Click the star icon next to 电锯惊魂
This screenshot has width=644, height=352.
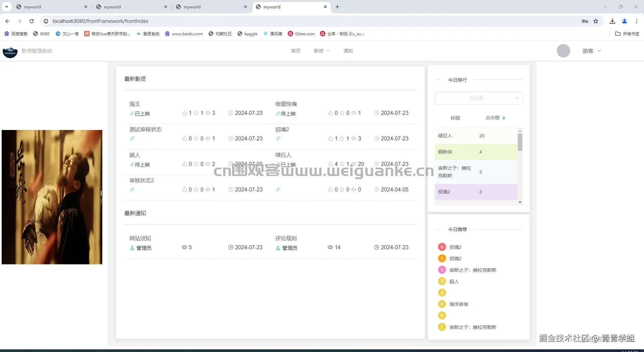pos(342,113)
